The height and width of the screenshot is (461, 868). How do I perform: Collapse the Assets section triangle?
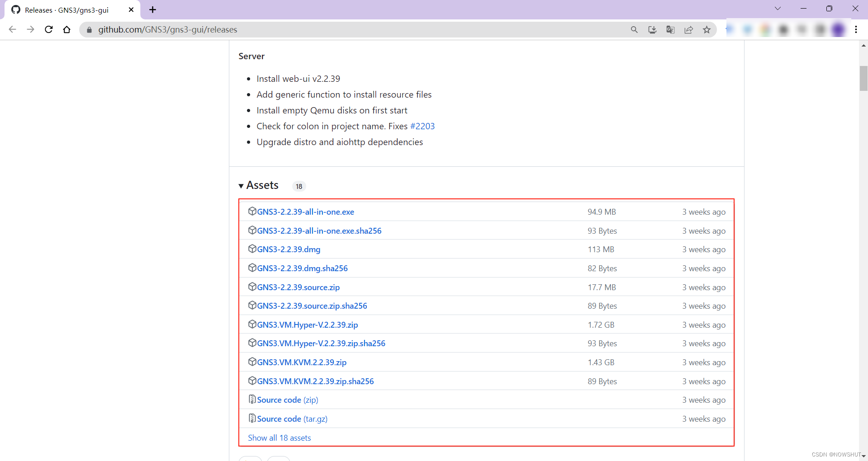pos(241,186)
